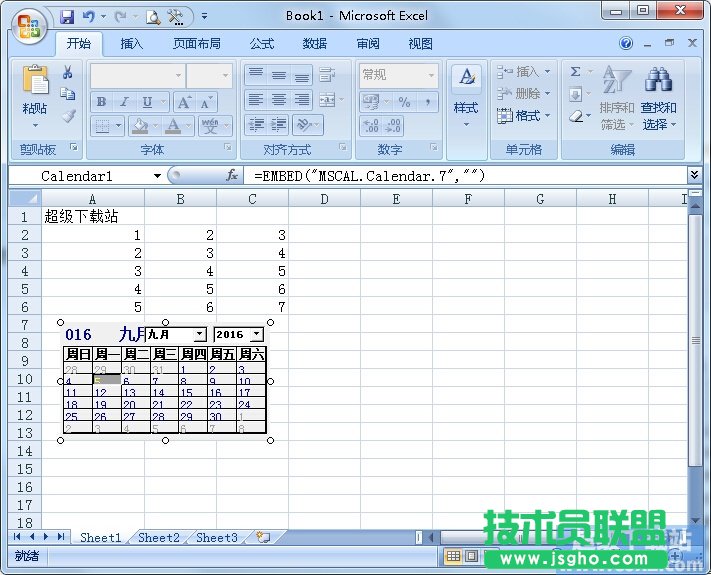Screen dimensions: 711x575
Task: Open the Excel help question mark
Action: pyautogui.click(x=626, y=44)
